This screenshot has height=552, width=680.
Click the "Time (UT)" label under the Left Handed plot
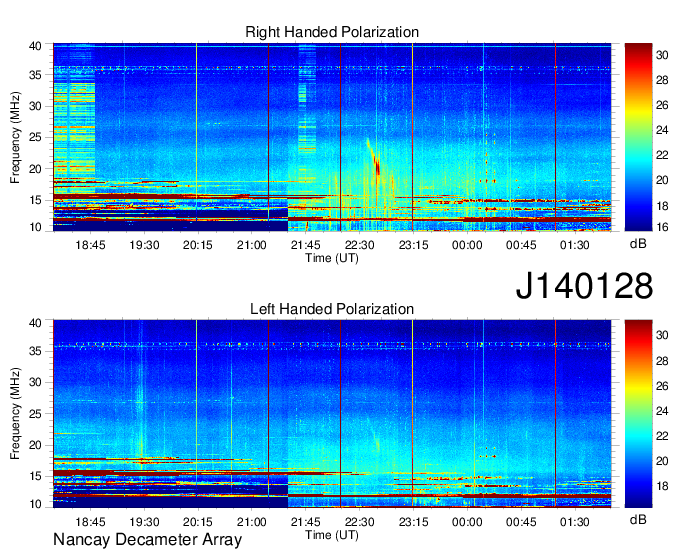(332, 535)
